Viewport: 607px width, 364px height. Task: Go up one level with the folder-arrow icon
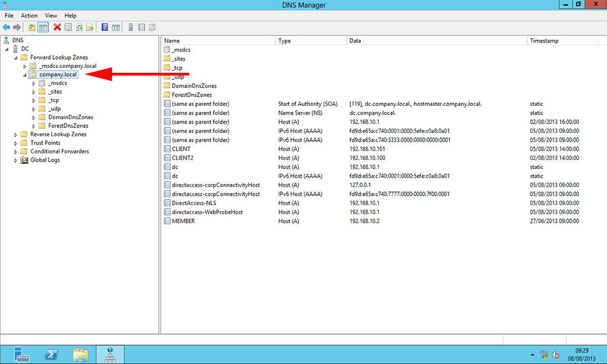[x=32, y=28]
